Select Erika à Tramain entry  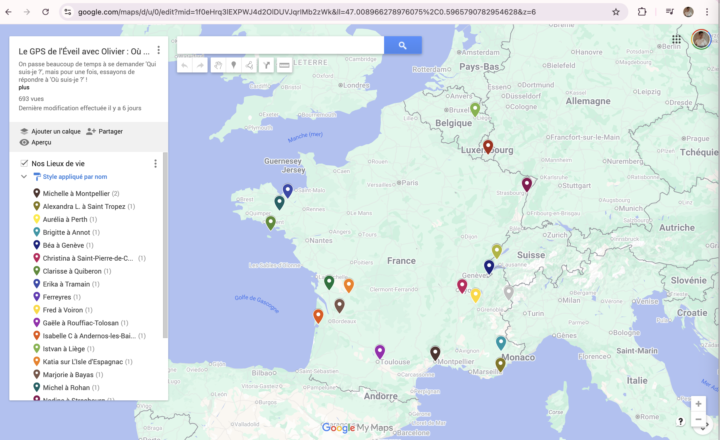[x=66, y=284]
